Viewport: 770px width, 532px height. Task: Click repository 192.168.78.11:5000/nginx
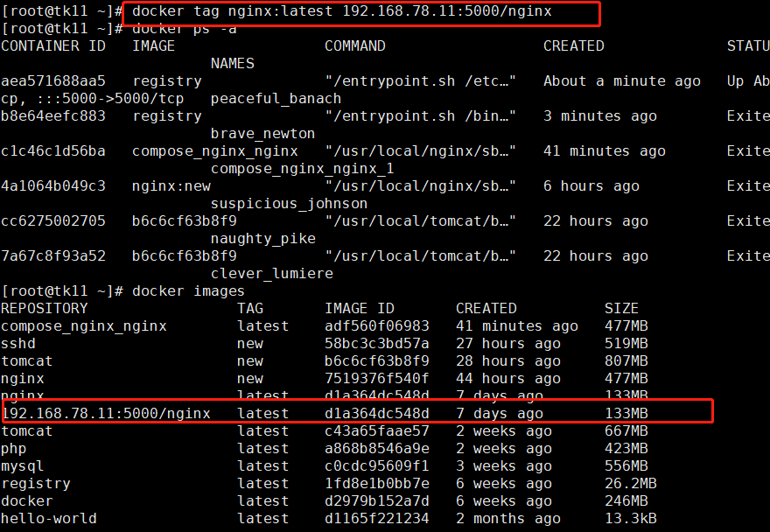(106, 414)
